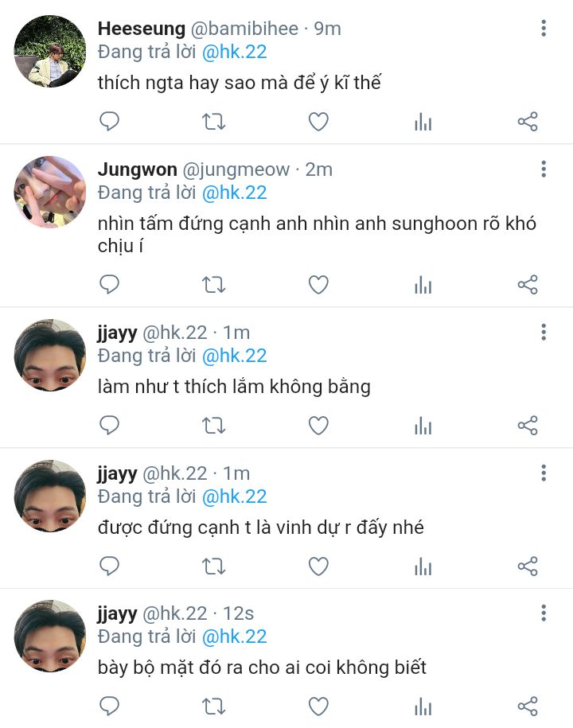Open options menu on jjayy's 12s tweet
Viewport: 573px width, 728px height.
point(544,613)
